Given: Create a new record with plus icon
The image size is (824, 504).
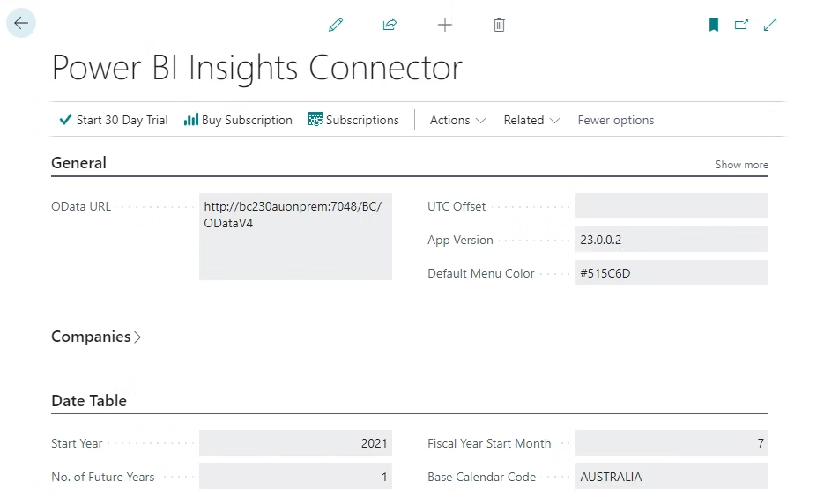Looking at the screenshot, I should coord(444,25).
